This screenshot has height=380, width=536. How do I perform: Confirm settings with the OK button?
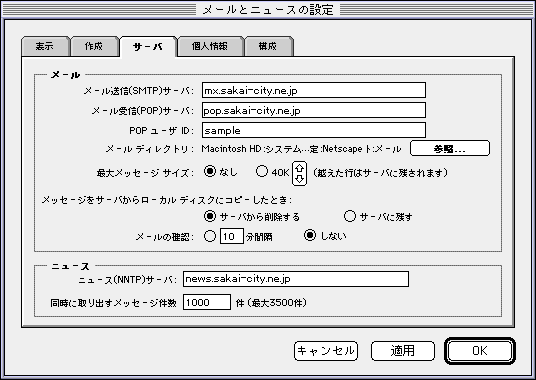tap(480, 351)
